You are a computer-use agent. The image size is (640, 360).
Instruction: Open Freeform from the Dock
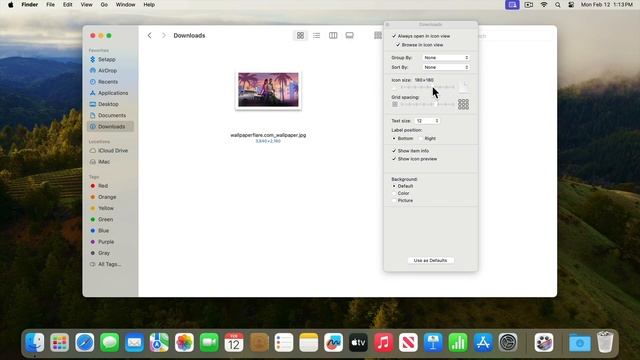333,342
